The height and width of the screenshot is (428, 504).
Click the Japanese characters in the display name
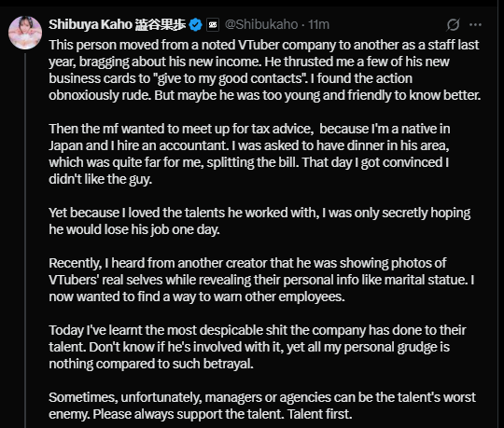pos(161,24)
